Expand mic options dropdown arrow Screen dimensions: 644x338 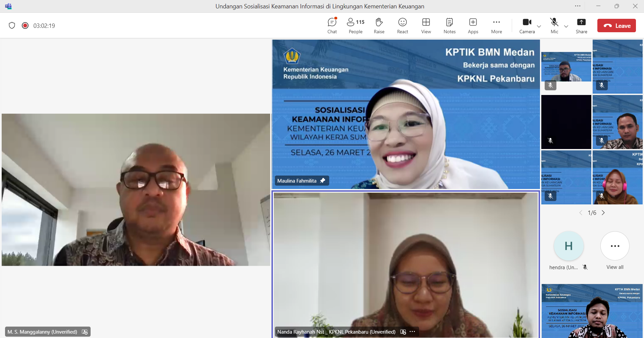coord(566,26)
